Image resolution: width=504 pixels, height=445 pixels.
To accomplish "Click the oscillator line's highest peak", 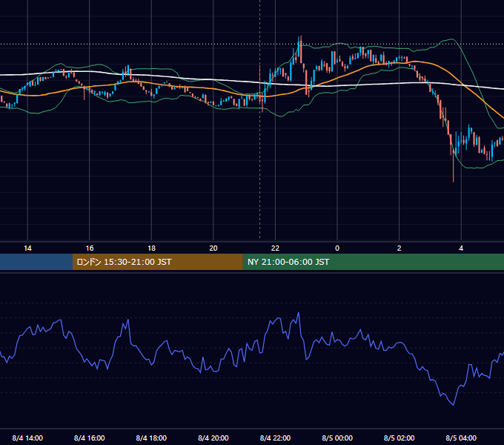I will pos(299,312).
